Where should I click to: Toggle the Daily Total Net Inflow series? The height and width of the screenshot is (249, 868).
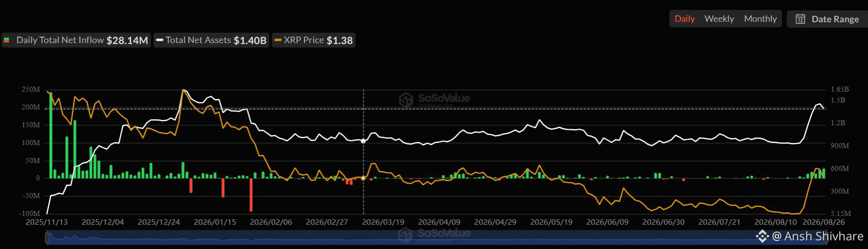76,40
